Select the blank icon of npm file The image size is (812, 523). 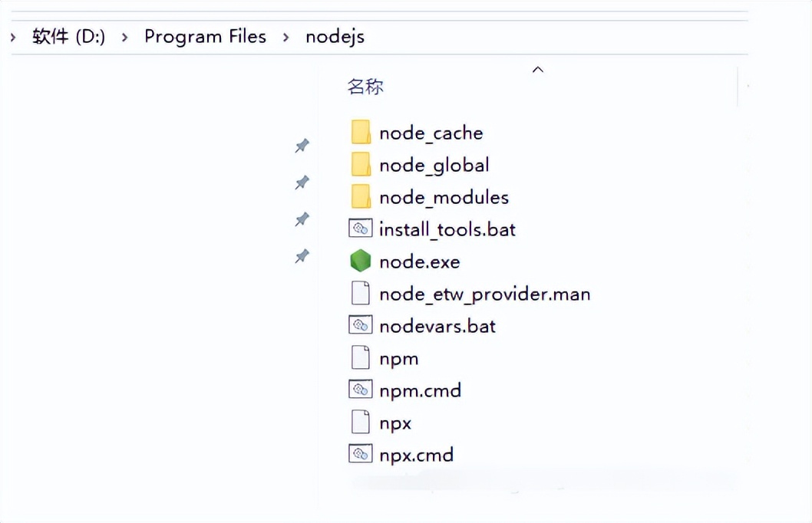click(x=361, y=357)
